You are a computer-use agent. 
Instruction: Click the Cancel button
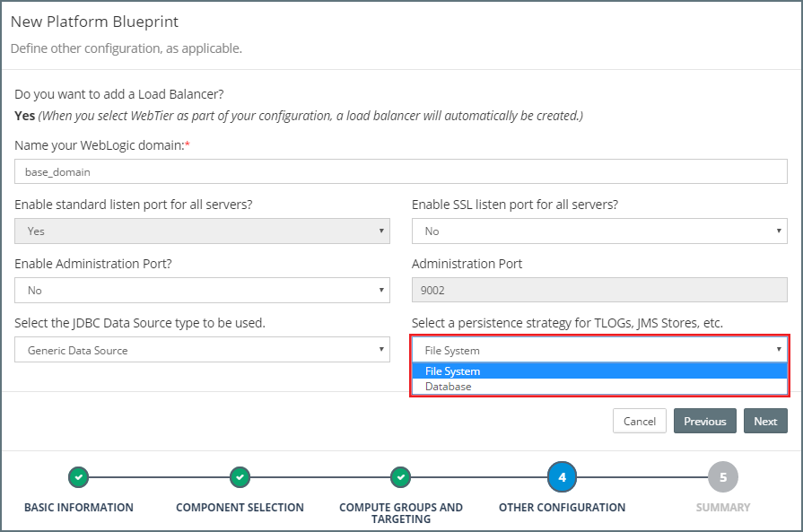pyautogui.click(x=639, y=421)
